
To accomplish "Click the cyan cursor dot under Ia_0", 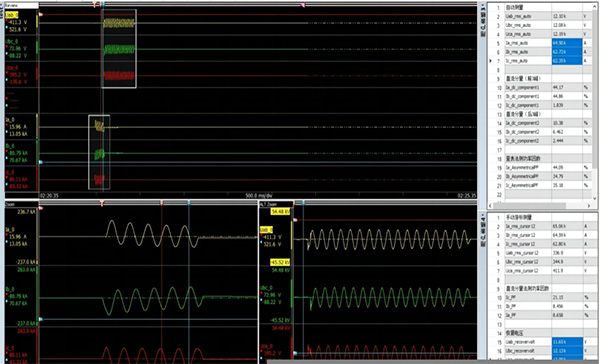I will coord(7,132).
